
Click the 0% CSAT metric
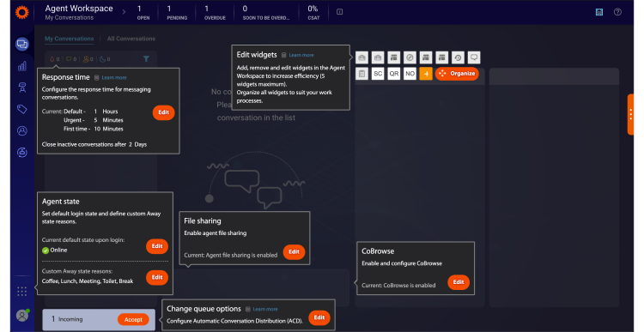click(313, 12)
